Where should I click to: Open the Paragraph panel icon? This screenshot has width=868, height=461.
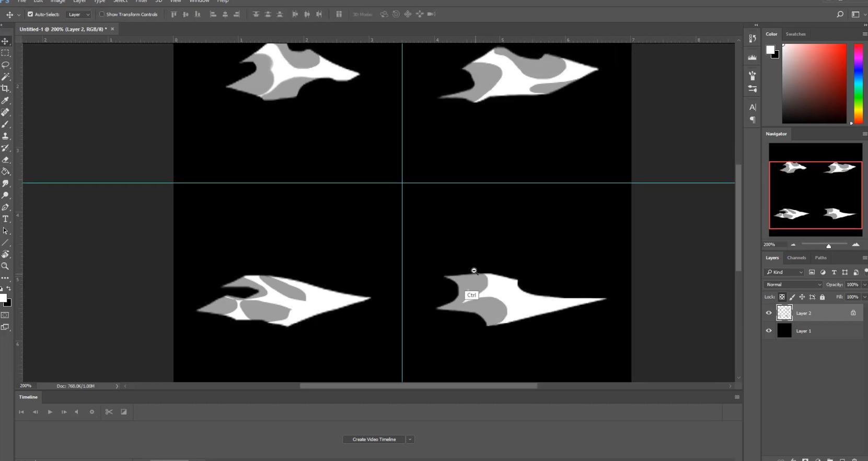(753, 120)
